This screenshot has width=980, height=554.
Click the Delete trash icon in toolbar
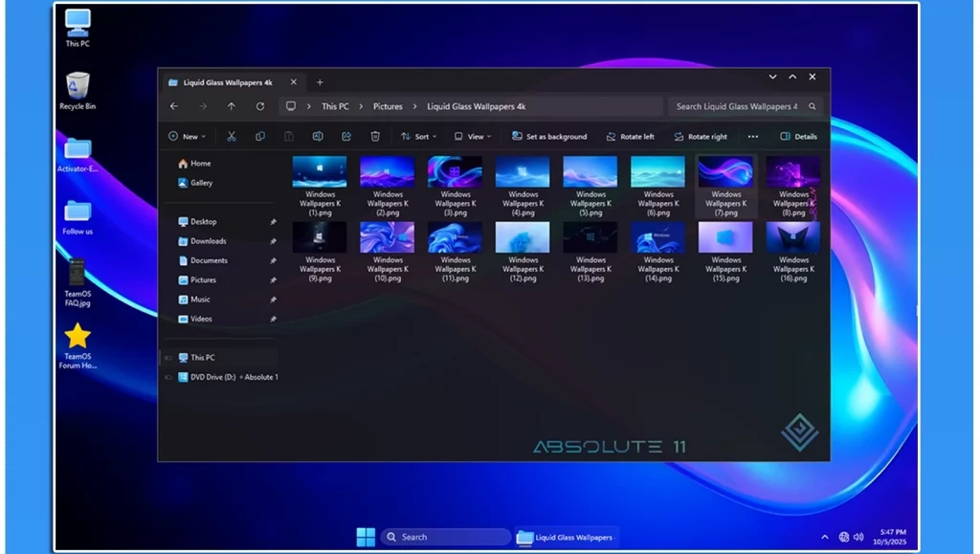coord(375,137)
